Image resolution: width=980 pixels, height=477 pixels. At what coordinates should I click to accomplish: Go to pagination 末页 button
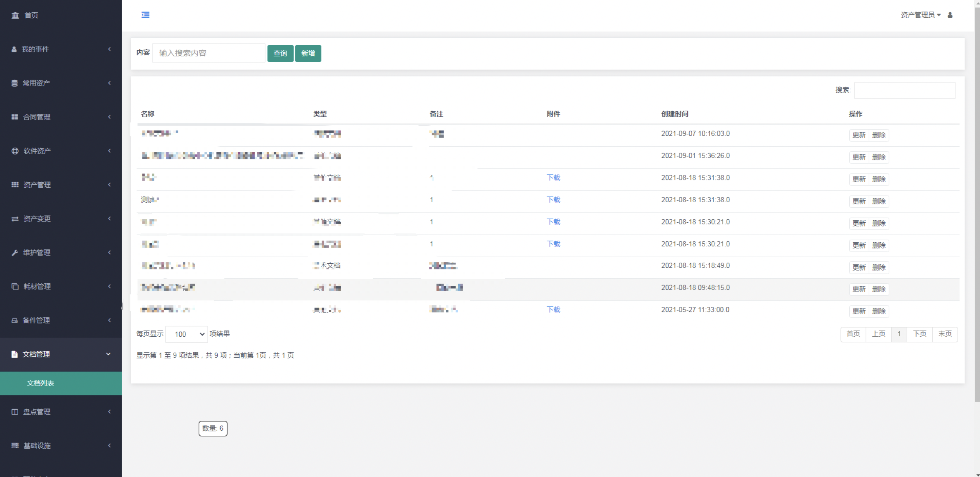tap(945, 334)
